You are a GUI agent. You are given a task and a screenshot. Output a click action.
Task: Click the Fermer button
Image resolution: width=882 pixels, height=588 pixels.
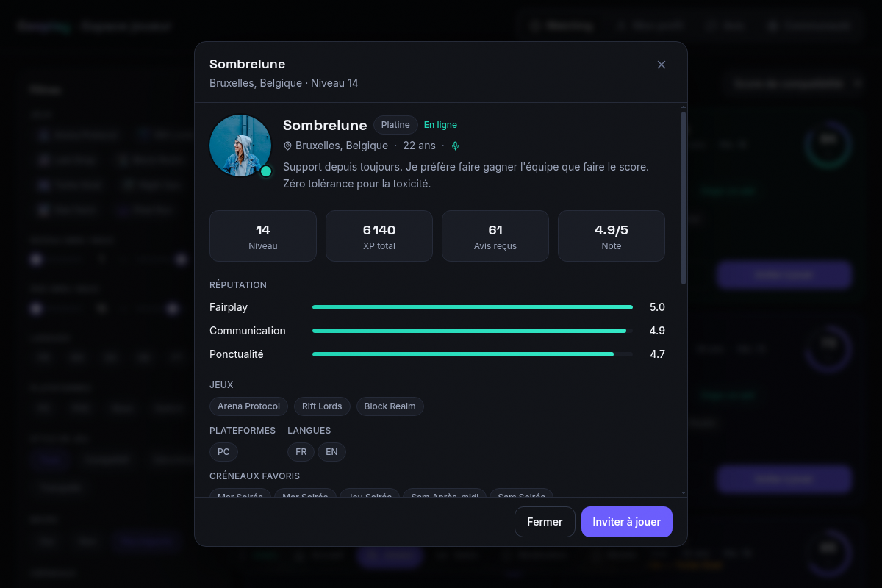tap(545, 522)
